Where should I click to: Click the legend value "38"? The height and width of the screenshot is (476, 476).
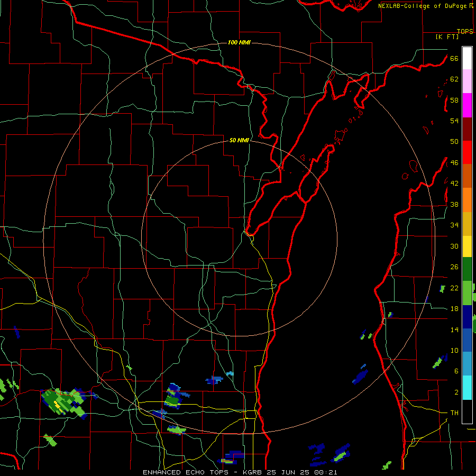pos(454,205)
